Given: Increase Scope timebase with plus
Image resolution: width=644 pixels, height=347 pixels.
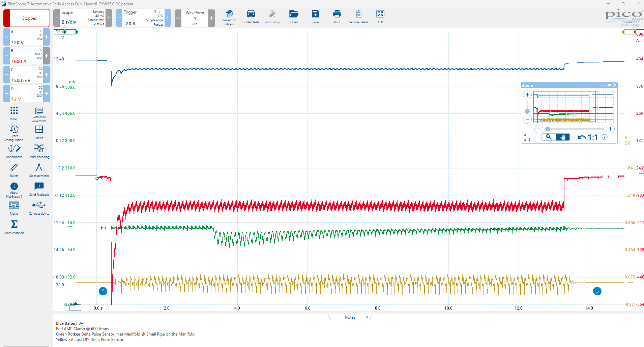Looking at the screenshot, I should [x=109, y=18].
